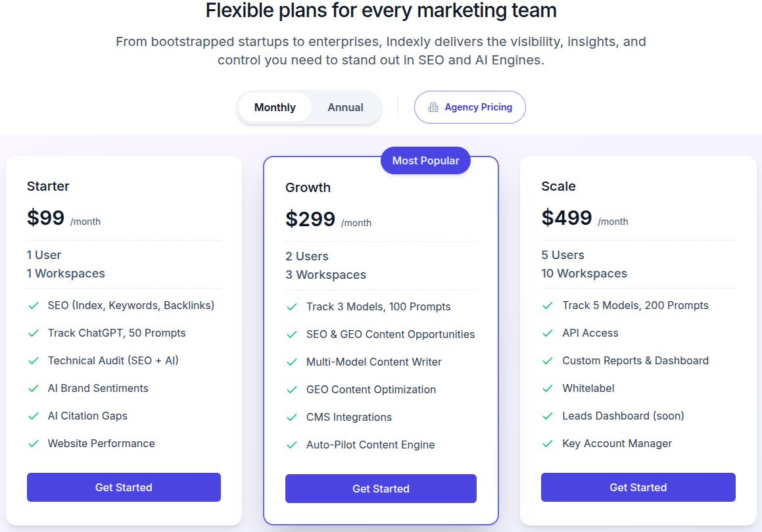Click the checkmark beside SEO (Index, Keywords, Backlinks)
The image size is (762, 532).
tap(34, 306)
